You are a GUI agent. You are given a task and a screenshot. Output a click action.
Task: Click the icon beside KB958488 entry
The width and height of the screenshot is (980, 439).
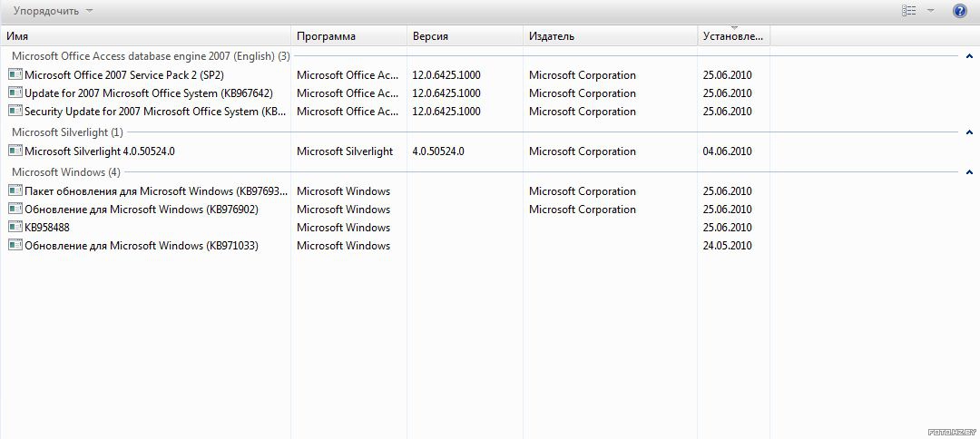(x=15, y=227)
